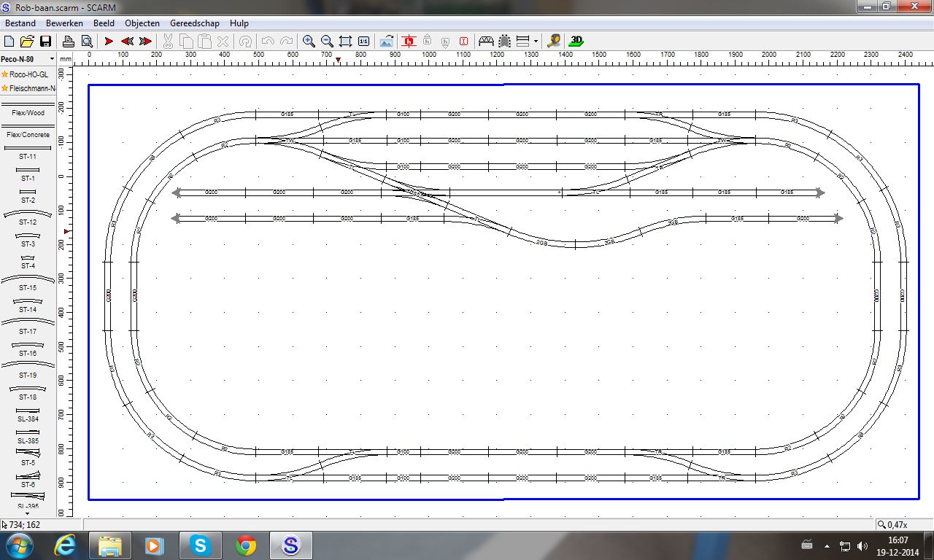
Task: Click the Paste clipboard icon
Action: 205,42
